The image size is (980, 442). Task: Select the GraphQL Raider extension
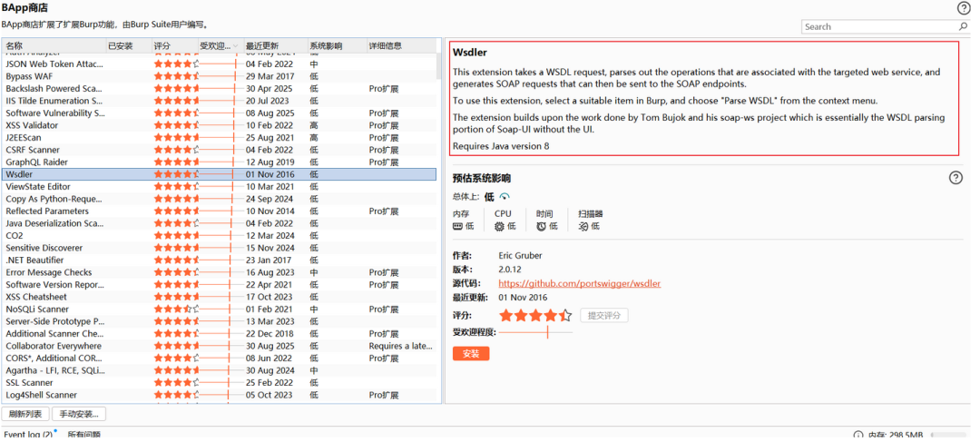tap(220, 162)
